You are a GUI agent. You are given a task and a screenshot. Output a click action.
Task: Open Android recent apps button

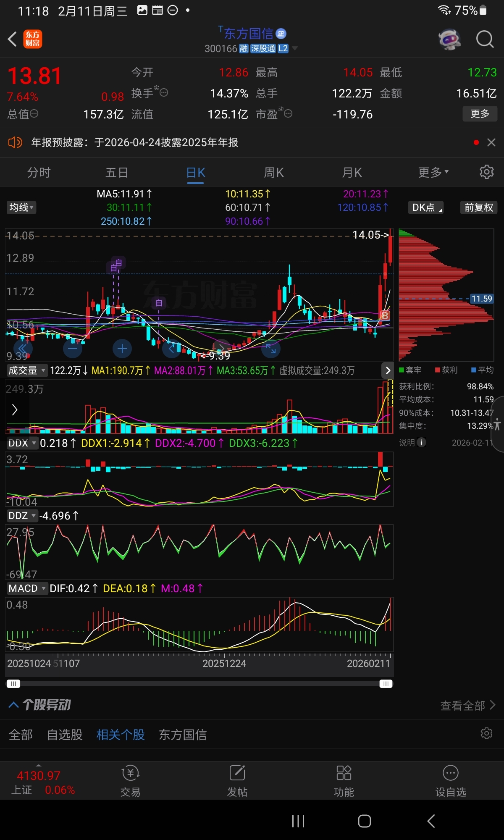click(298, 821)
